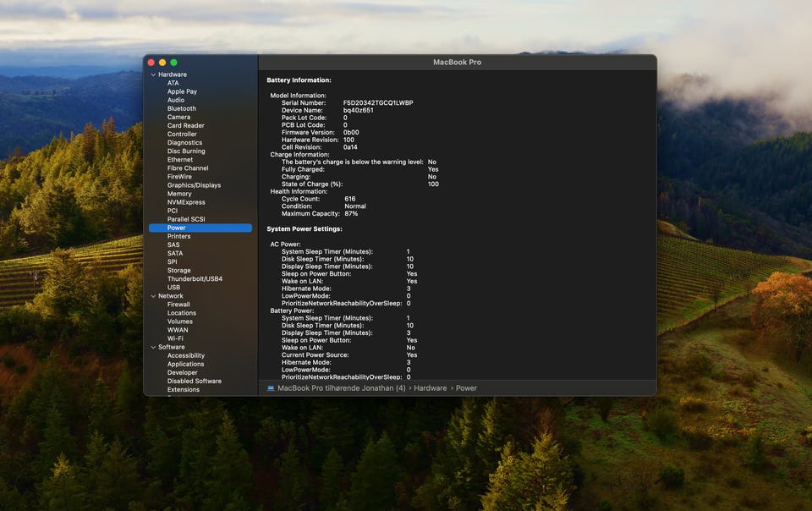Screen dimensions: 812x511
Task: Open the Audio hardware entry
Action: [176, 100]
